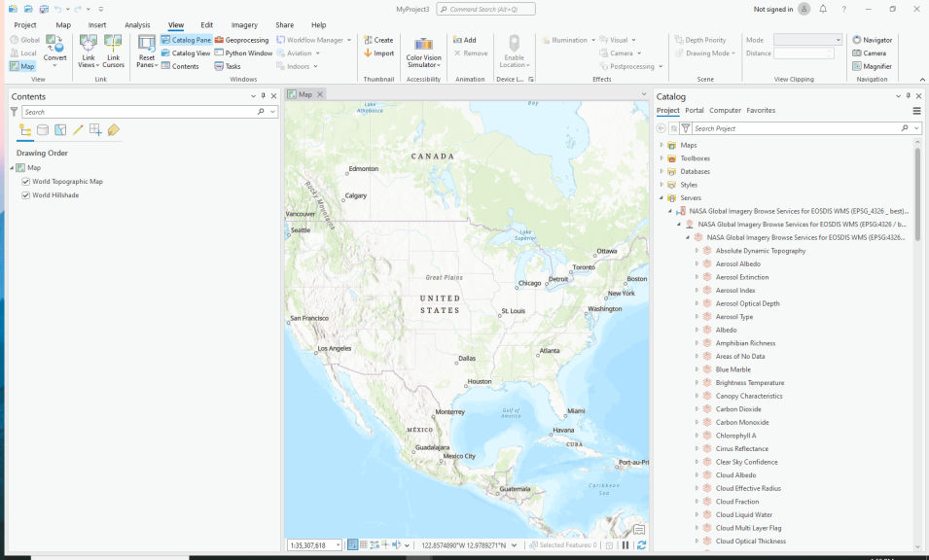Open the Color Vision Simulator tool

tap(423, 51)
